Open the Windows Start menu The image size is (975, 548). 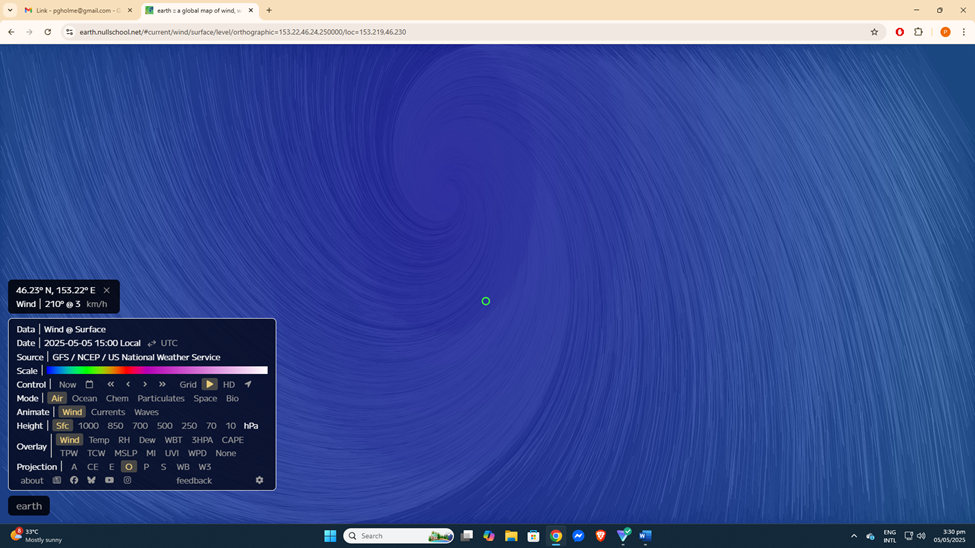tap(330, 536)
